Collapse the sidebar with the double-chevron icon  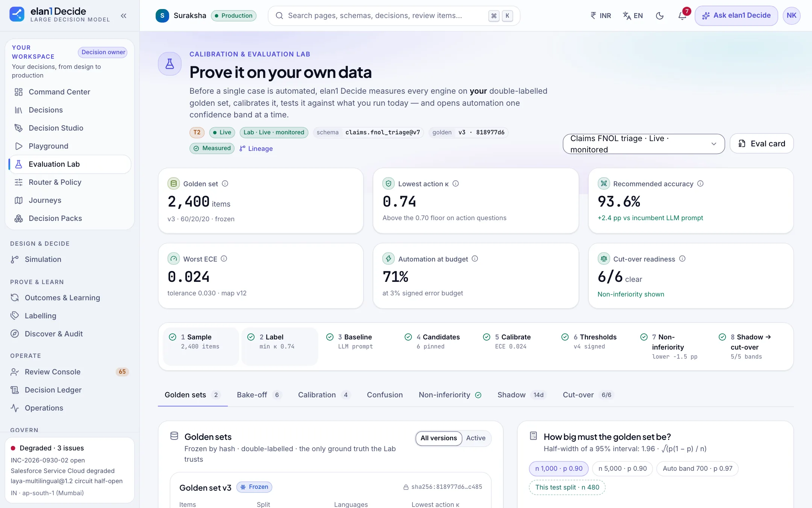124,16
